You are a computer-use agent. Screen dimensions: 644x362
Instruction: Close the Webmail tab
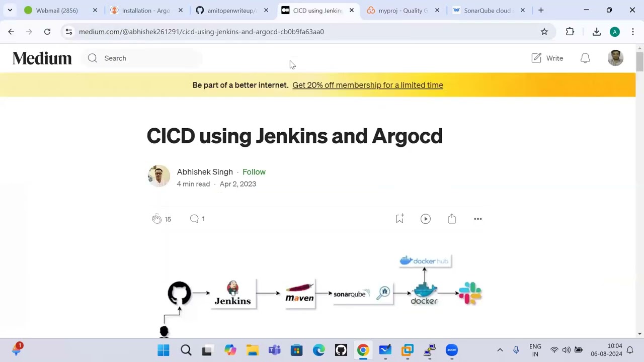[x=95, y=10]
